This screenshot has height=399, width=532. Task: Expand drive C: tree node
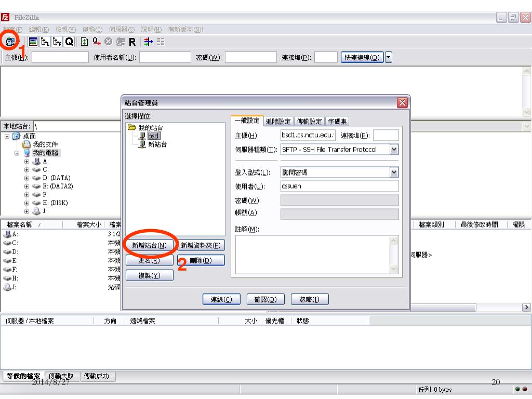(26, 170)
